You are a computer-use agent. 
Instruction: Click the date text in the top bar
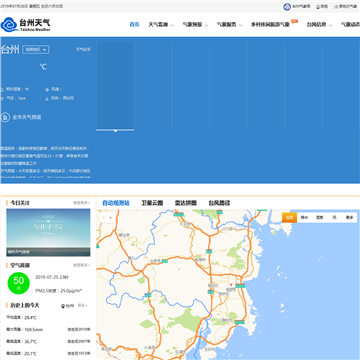point(31,6)
